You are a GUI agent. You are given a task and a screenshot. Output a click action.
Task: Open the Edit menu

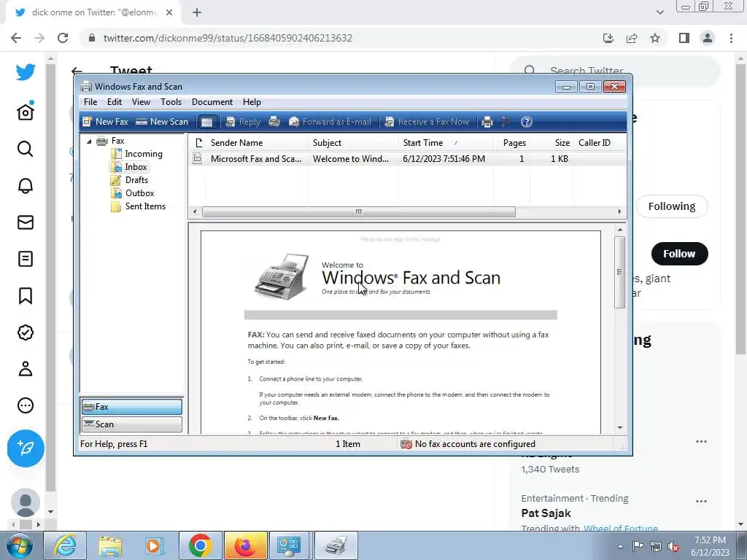point(115,102)
